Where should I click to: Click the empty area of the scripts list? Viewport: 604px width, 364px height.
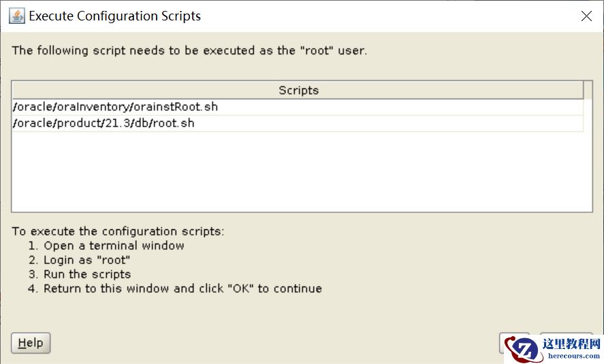click(300, 170)
